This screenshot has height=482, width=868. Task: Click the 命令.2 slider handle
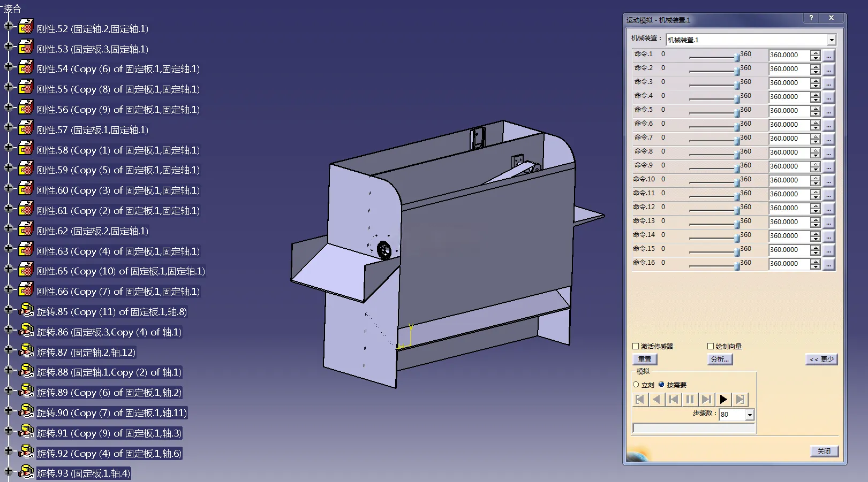[x=737, y=70]
